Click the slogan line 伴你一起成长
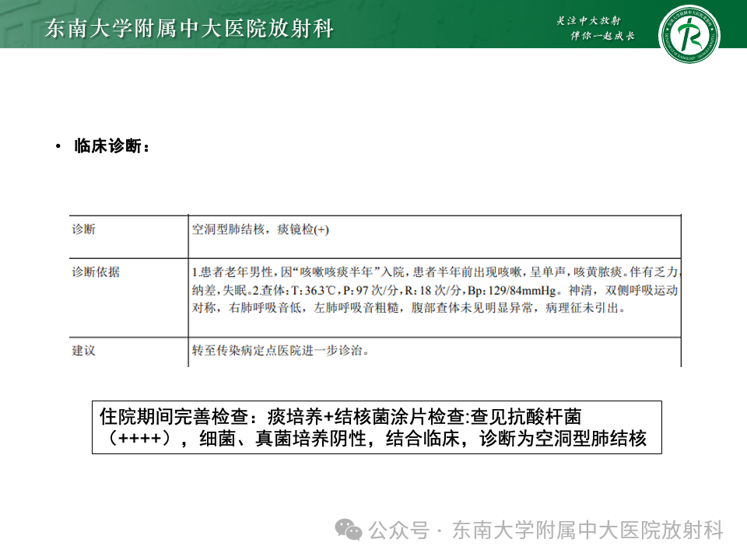 [602, 36]
